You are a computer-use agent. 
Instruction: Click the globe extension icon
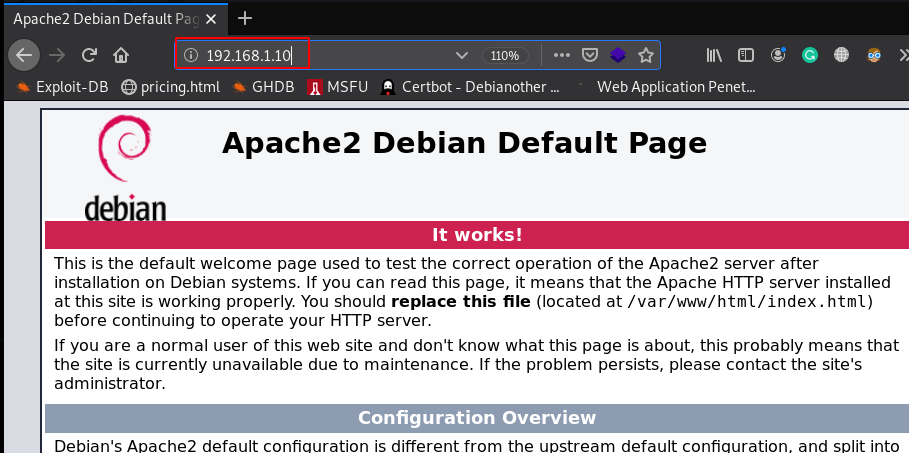tap(841, 56)
